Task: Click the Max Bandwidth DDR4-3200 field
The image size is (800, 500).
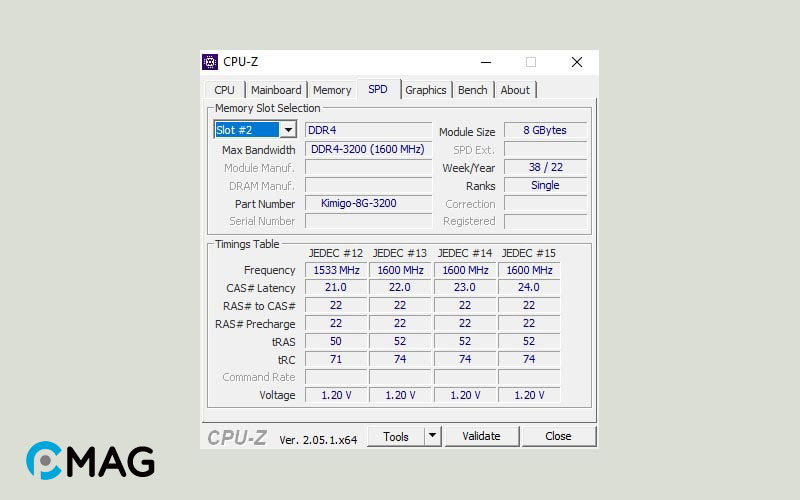Action: coord(368,149)
